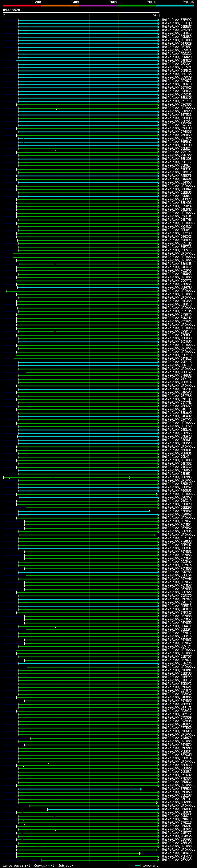The height and width of the screenshot is (868, 197).
Task: Select hit label UniRef100_B6T8K3
Action: click(177, 88)
